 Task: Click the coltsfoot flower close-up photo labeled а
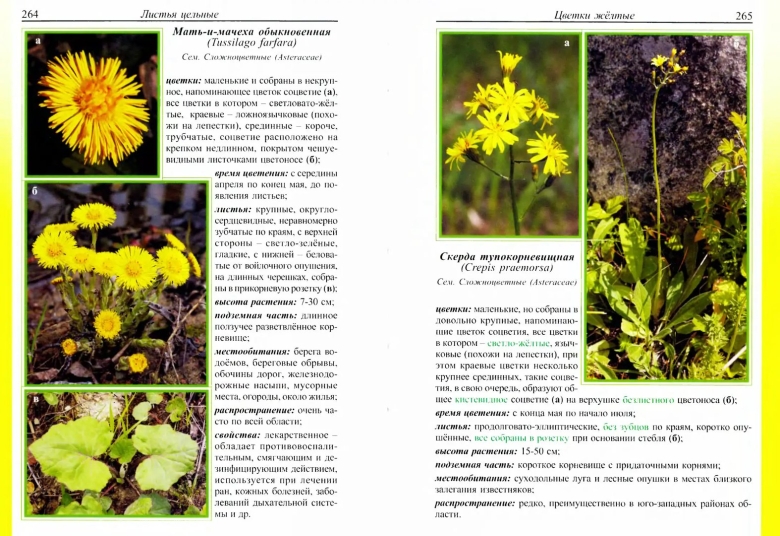93,105
